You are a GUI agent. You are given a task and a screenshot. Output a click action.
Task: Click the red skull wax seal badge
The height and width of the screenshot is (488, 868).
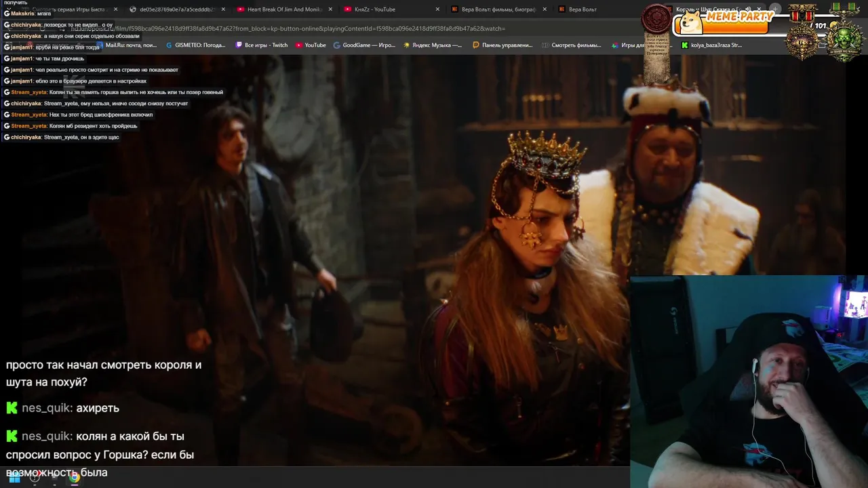(656, 18)
